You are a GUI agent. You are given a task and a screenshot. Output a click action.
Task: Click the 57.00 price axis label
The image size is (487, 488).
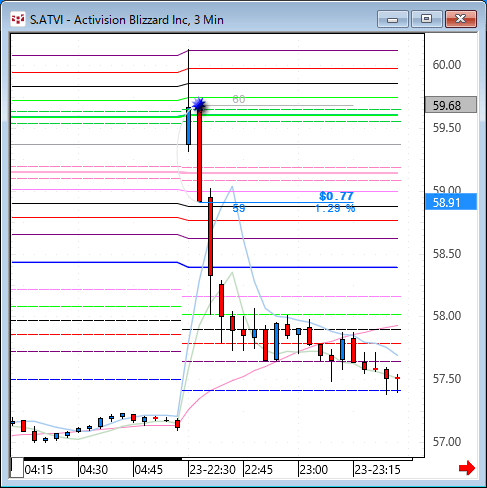447,442
